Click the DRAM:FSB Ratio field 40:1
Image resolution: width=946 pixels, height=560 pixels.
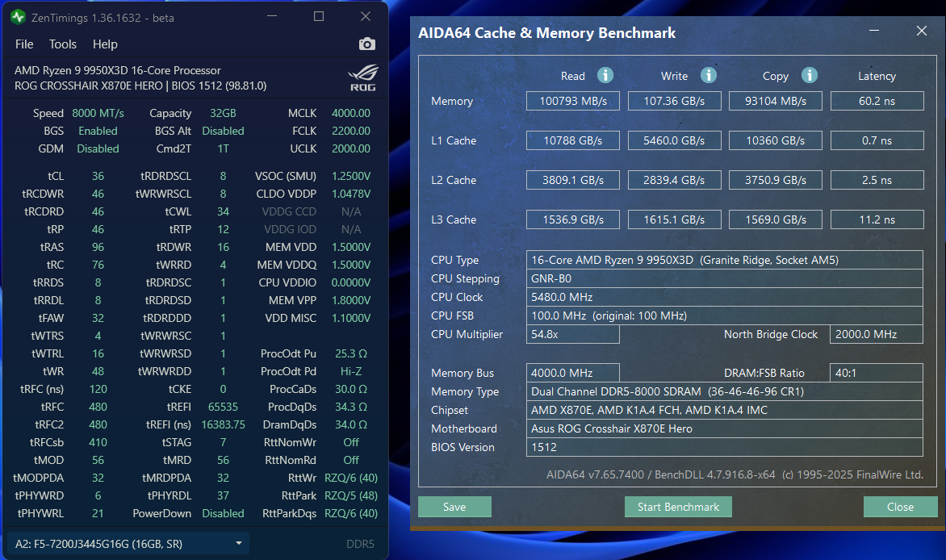tap(877, 373)
